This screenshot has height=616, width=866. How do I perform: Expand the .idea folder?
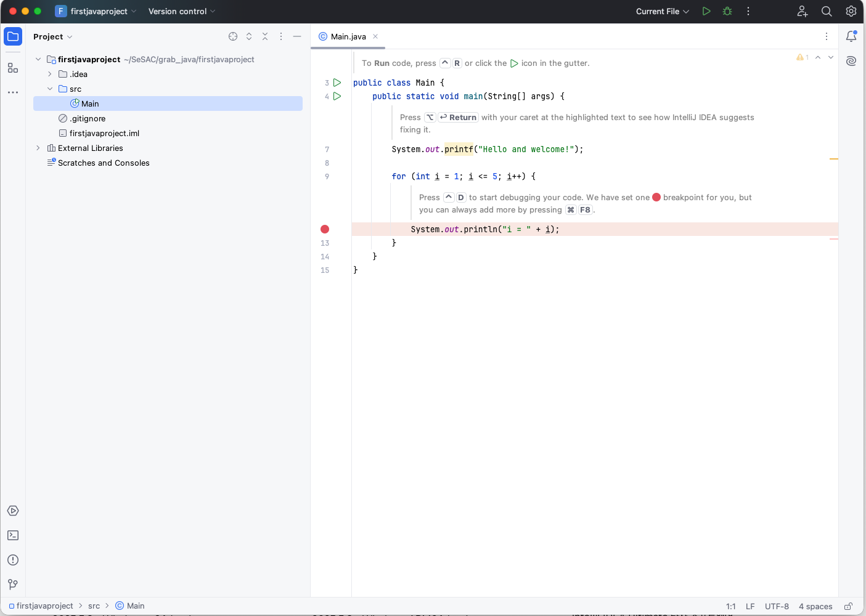(x=50, y=74)
